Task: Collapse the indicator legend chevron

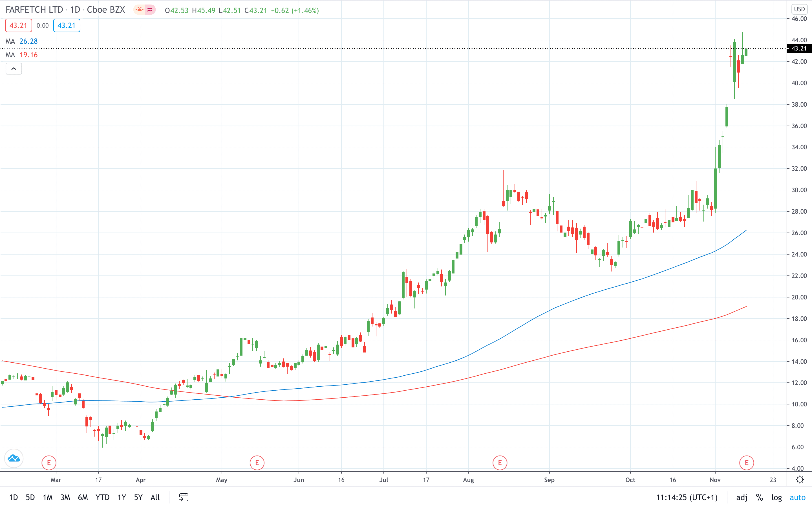Action: coord(14,69)
